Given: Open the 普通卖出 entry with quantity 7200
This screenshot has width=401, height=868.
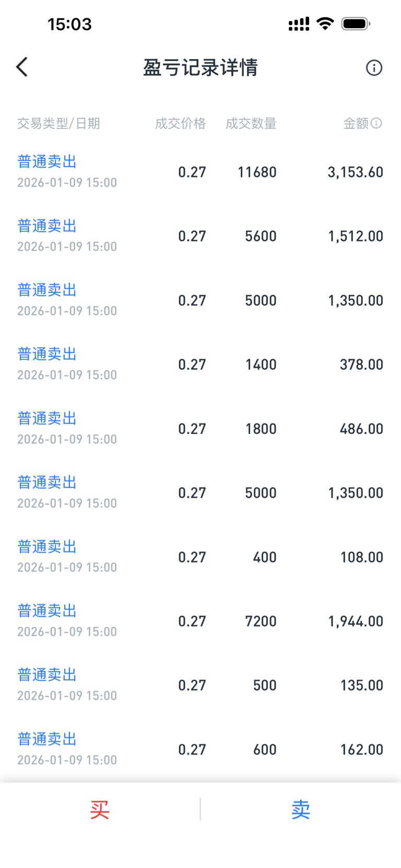Looking at the screenshot, I should tap(47, 611).
